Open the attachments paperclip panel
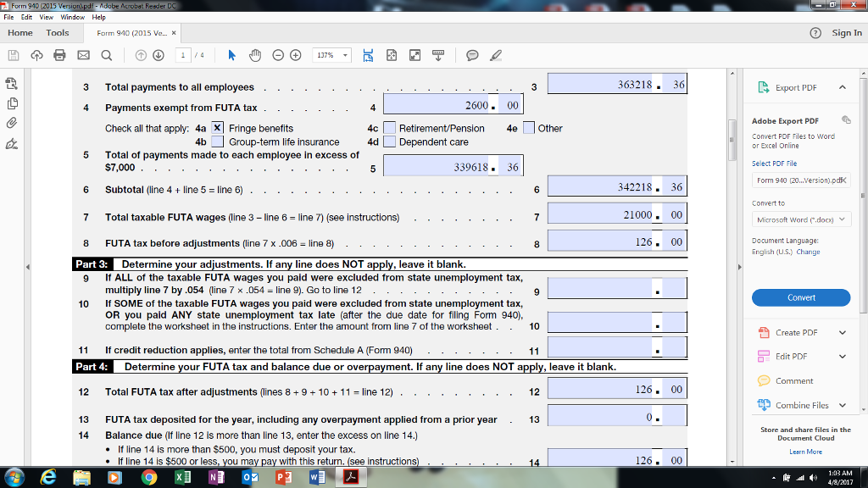The width and height of the screenshot is (868, 488). (x=12, y=123)
